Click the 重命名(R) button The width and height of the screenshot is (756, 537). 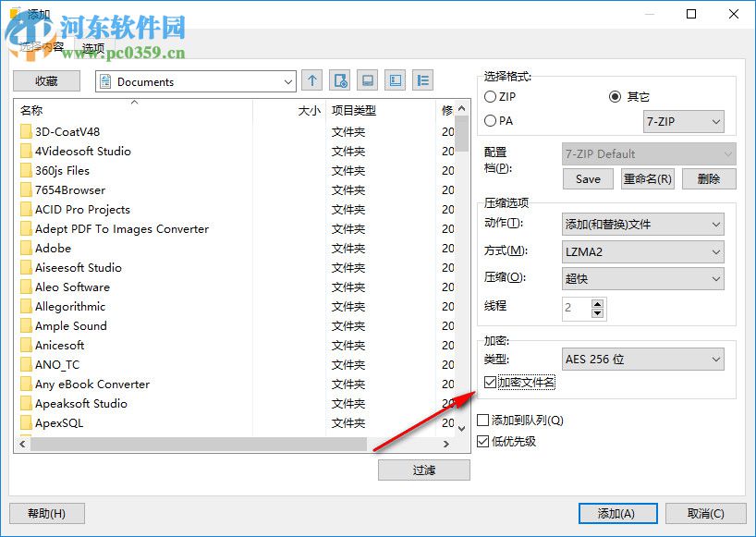coord(649,179)
